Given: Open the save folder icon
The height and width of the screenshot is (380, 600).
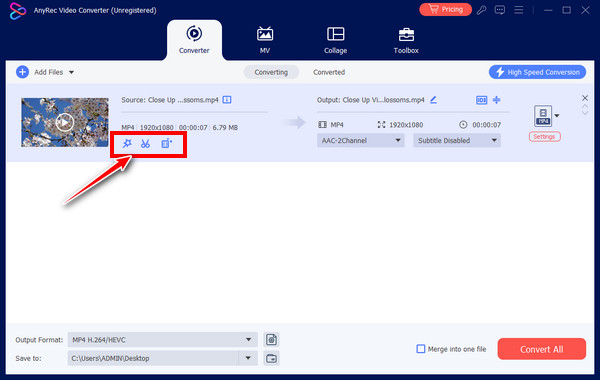Looking at the screenshot, I should point(271,359).
